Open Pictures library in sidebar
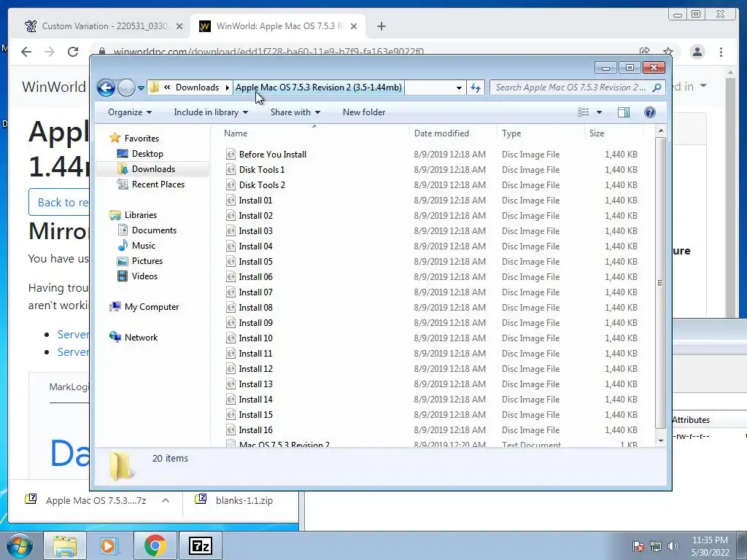This screenshot has width=747, height=560. tap(147, 261)
